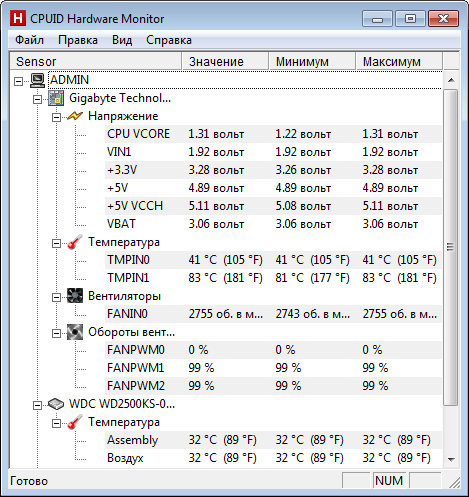469x497 pixels.
Task: Click the red HWMonitor title bar icon
Action: coord(17,18)
